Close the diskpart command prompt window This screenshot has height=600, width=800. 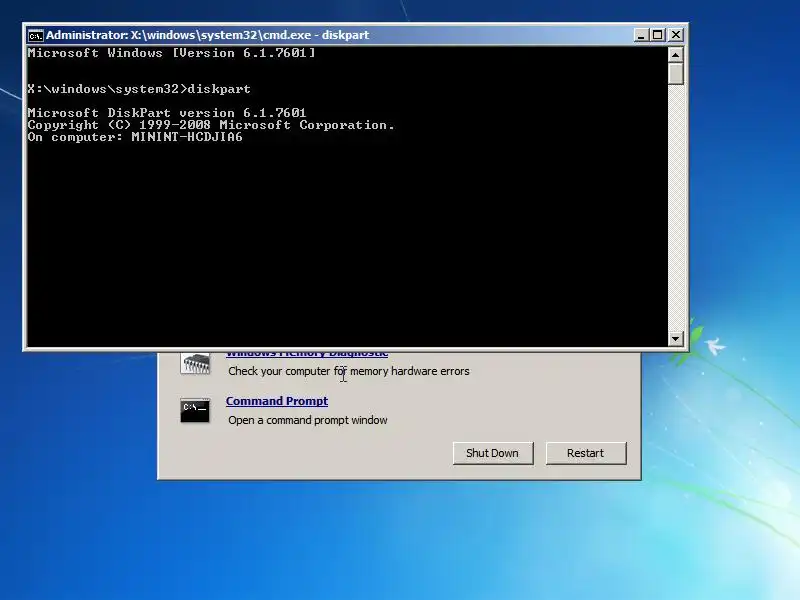[x=676, y=35]
